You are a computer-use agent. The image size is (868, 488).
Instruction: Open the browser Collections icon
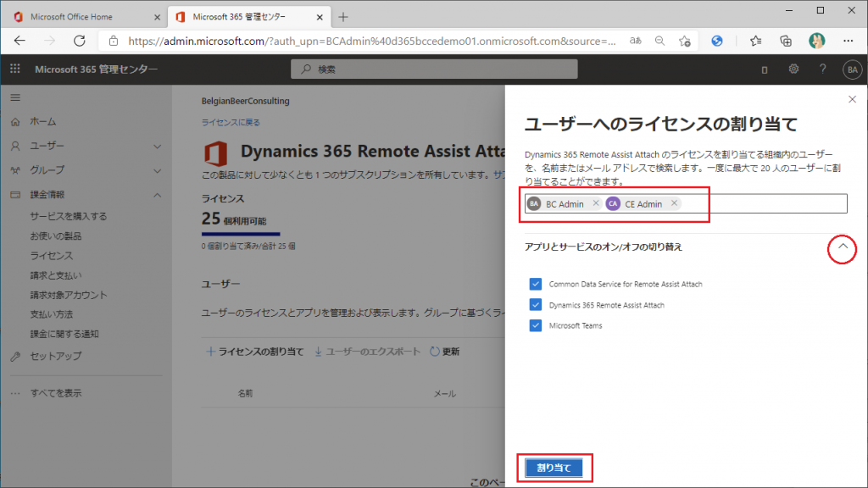point(786,41)
